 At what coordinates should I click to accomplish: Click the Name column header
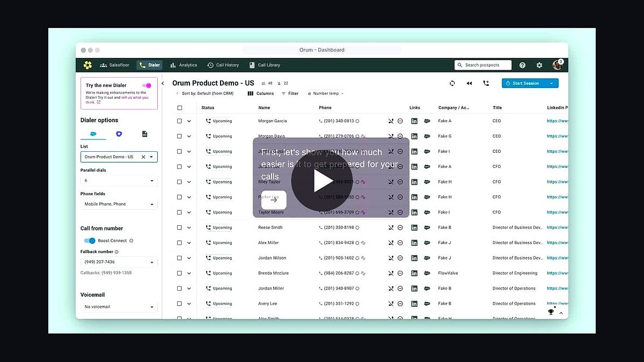coord(264,108)
